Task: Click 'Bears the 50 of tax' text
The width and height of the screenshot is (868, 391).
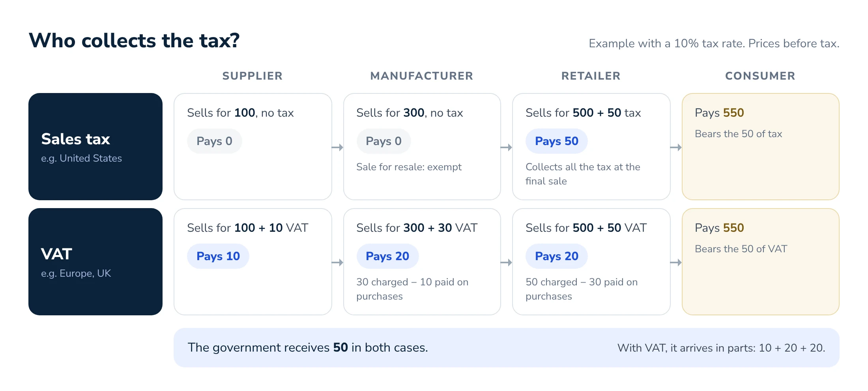Action: (x=739, y=134)
